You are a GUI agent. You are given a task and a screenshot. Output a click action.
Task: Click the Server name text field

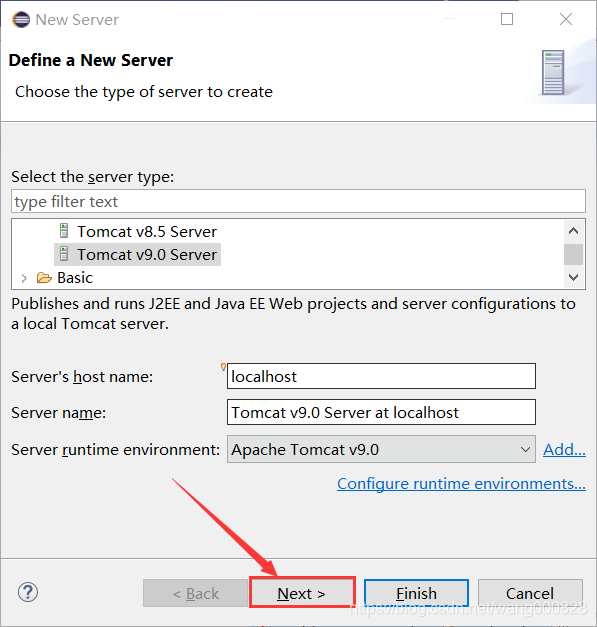coord(381,412)
